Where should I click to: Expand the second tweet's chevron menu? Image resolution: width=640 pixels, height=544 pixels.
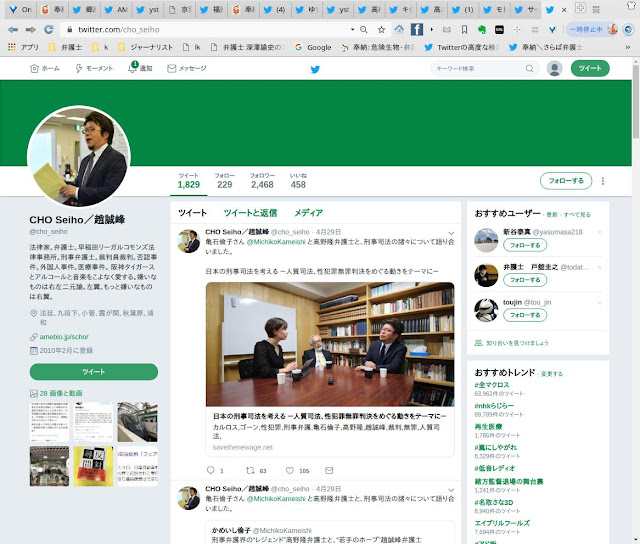451,490
